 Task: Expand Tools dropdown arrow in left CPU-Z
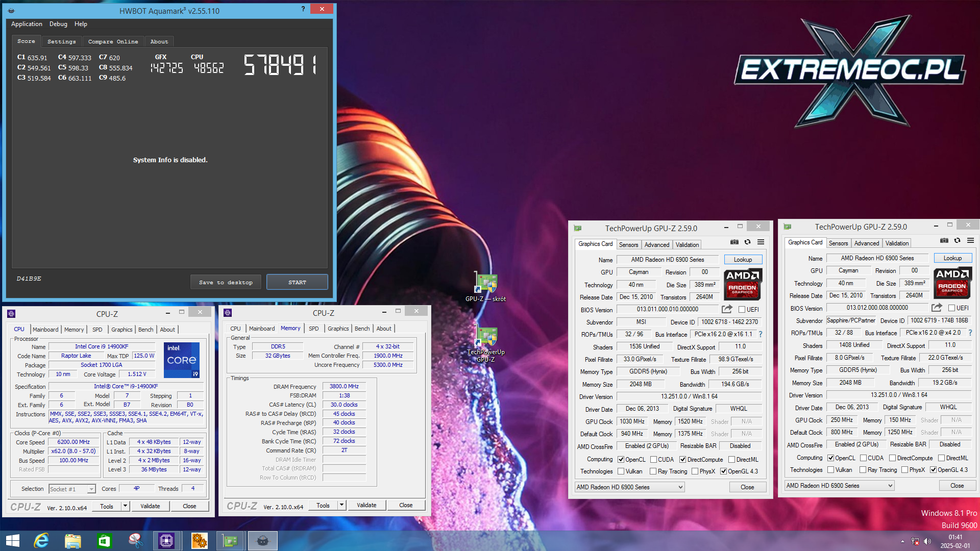point(125,506)
